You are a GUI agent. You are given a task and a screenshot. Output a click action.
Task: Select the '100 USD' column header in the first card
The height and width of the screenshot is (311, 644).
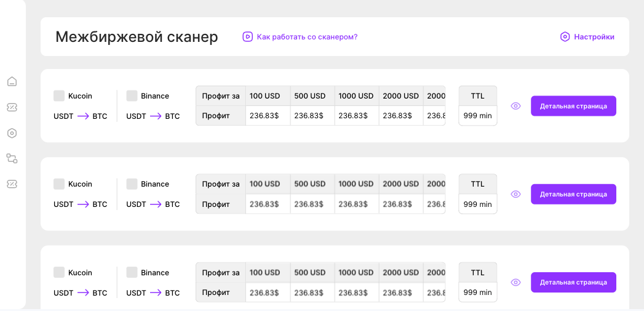[x=268, y=96]
